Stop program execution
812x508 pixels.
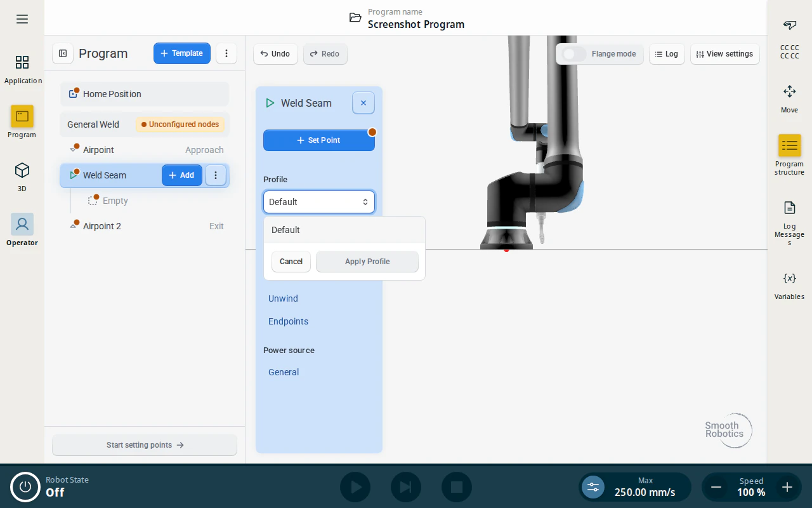(457, 487)
